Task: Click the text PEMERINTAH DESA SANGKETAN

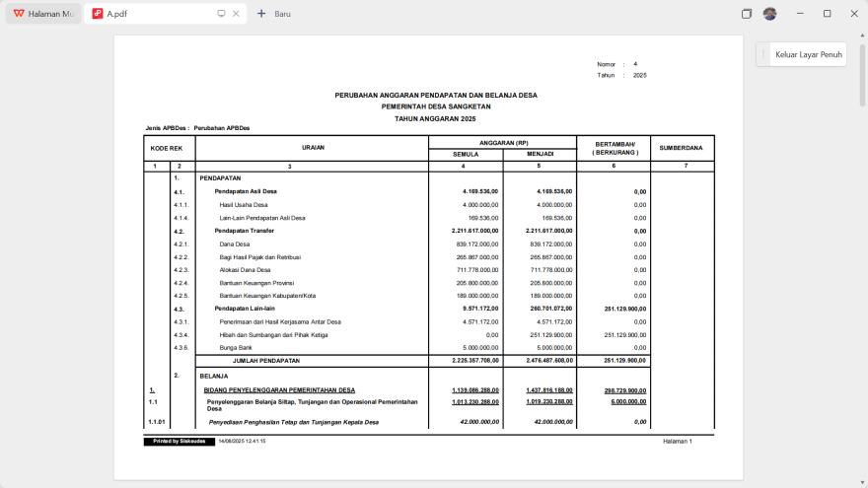Action: [x=436, y=106]
